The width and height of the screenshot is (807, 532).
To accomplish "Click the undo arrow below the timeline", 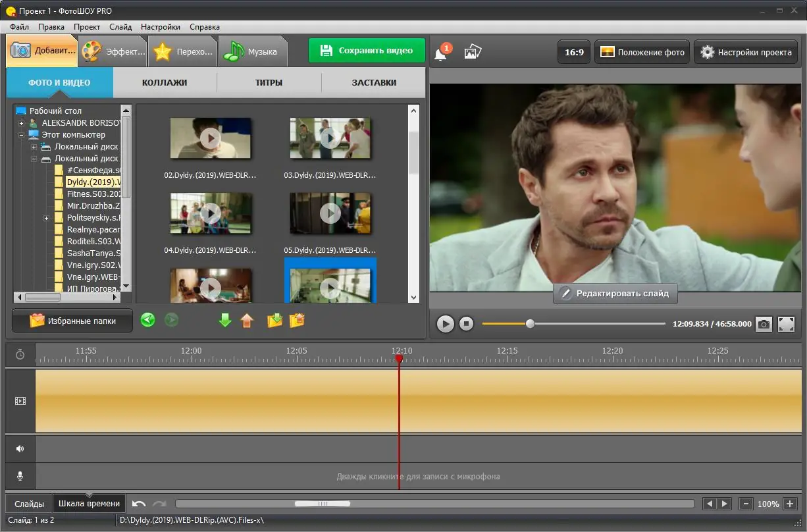I will pyautogui.click(x=139, y=504).
